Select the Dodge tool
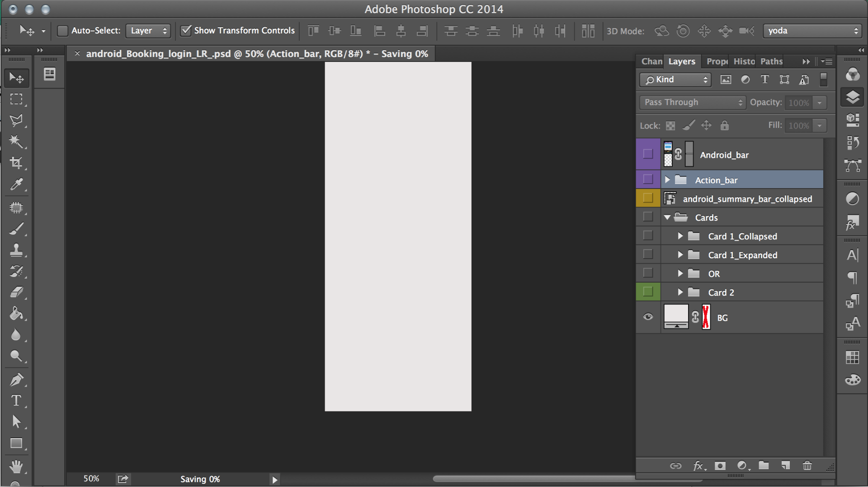The height and width of the screenshot is (487, 868). click(x=17, y=356)
